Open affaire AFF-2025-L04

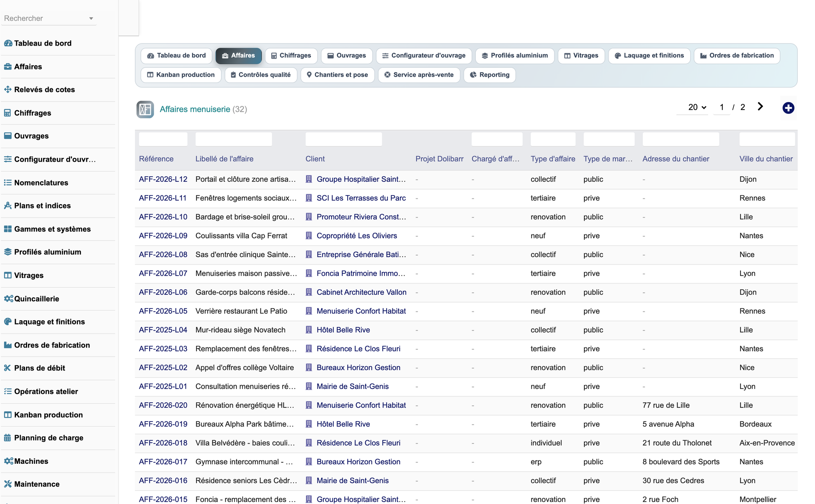[x=163, y=330]
